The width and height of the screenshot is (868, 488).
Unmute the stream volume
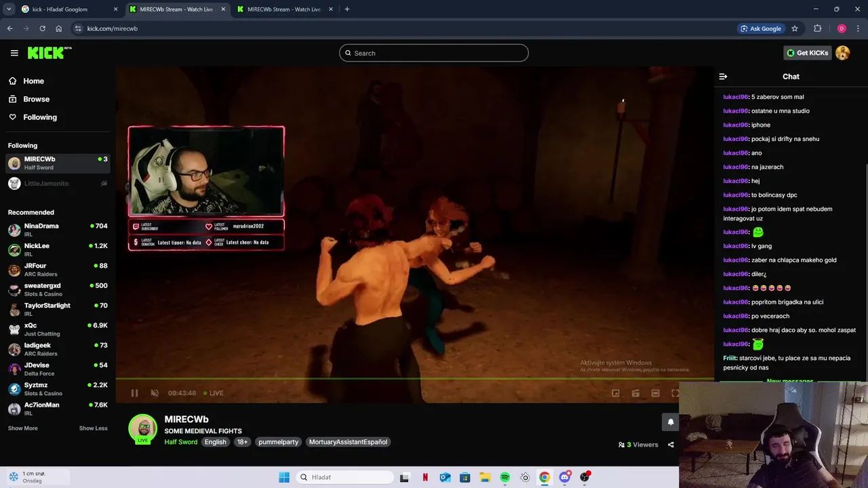[155, 393]
